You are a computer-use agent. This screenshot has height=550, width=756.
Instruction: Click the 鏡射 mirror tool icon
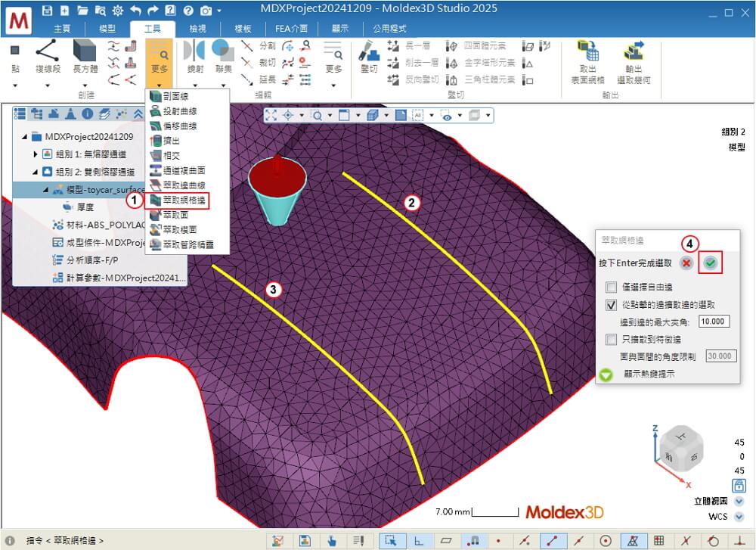click(195, 50)
